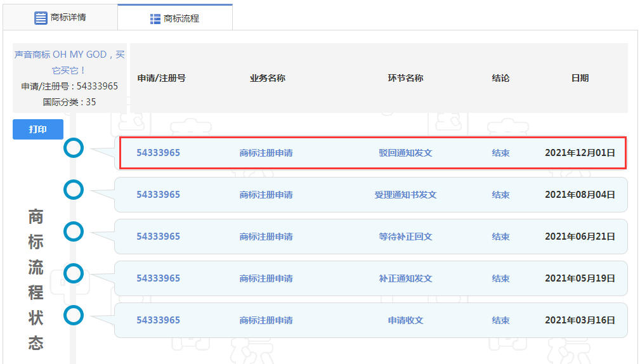Open the 受理通知书发文 step link
This screenshot has width=640, height=364.
coord(405,195)
